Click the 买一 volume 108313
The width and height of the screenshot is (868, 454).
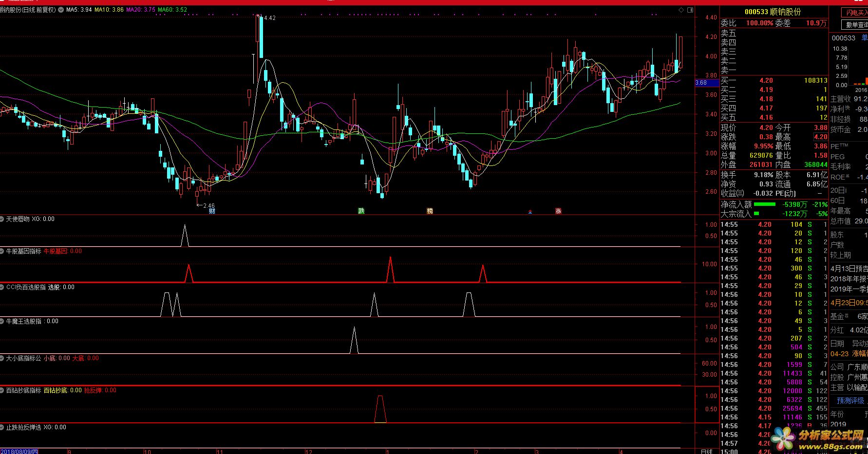click(816, 80)
